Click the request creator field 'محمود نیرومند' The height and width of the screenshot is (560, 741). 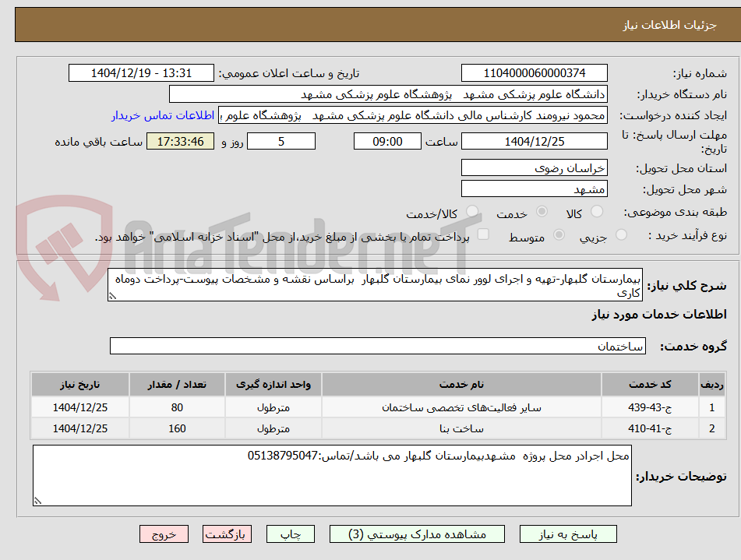click(x=412, y=115)
